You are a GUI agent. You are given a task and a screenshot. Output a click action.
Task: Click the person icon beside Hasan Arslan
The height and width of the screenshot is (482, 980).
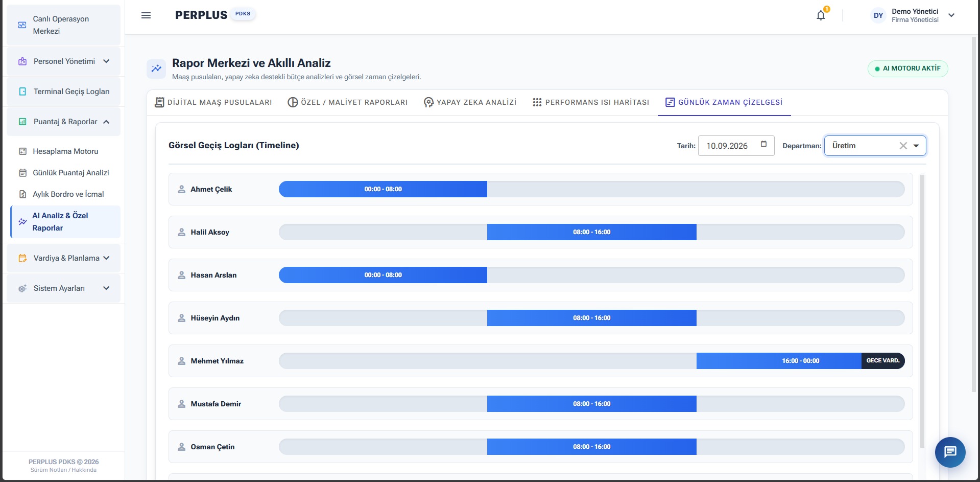181,275
